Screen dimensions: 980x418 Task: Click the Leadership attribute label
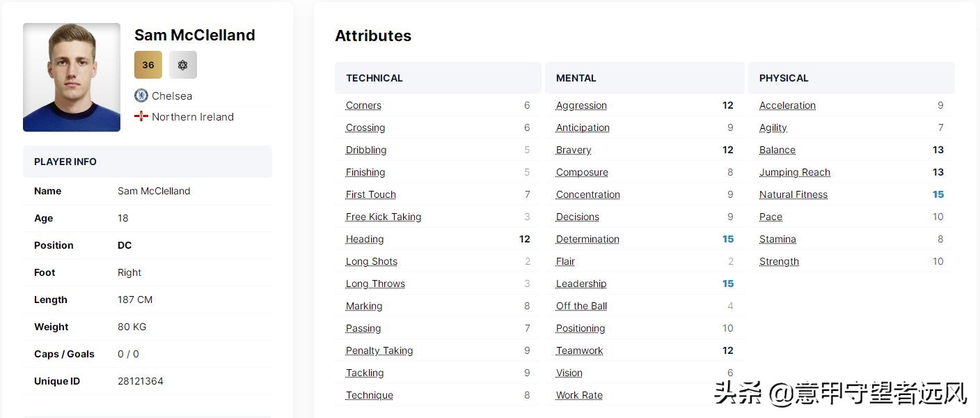pyautogui.click(x=581, y=284)
